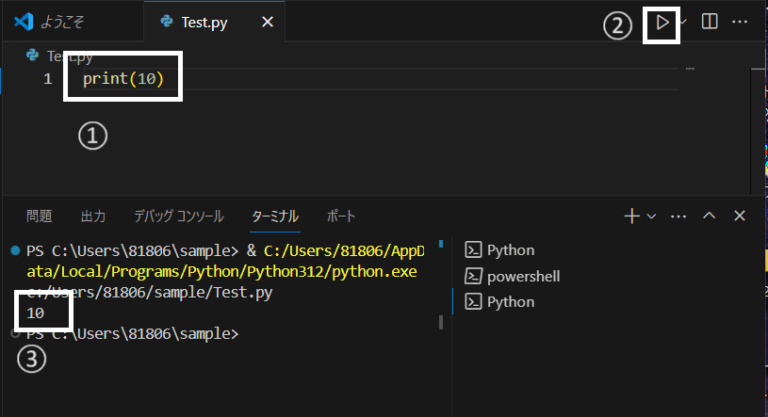Maximize the panel with up chevron
The height and width of the screenshot is (417, 768).
(709, 216)
